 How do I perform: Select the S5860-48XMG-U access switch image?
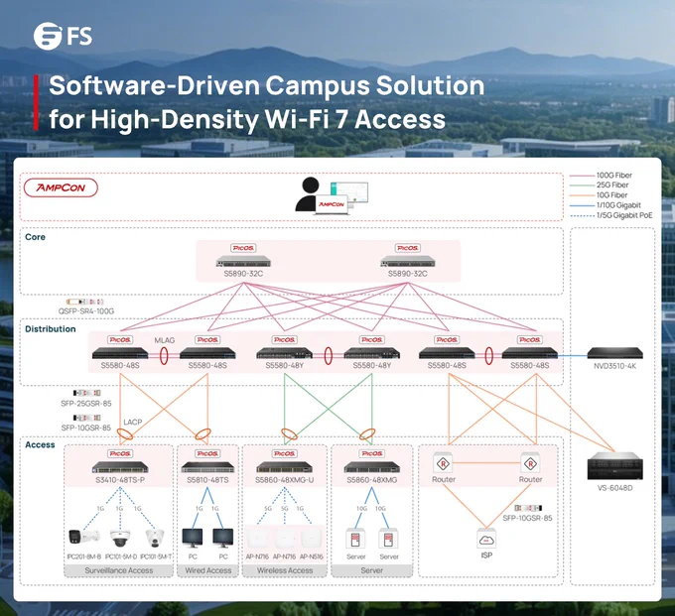pos(284,467)
